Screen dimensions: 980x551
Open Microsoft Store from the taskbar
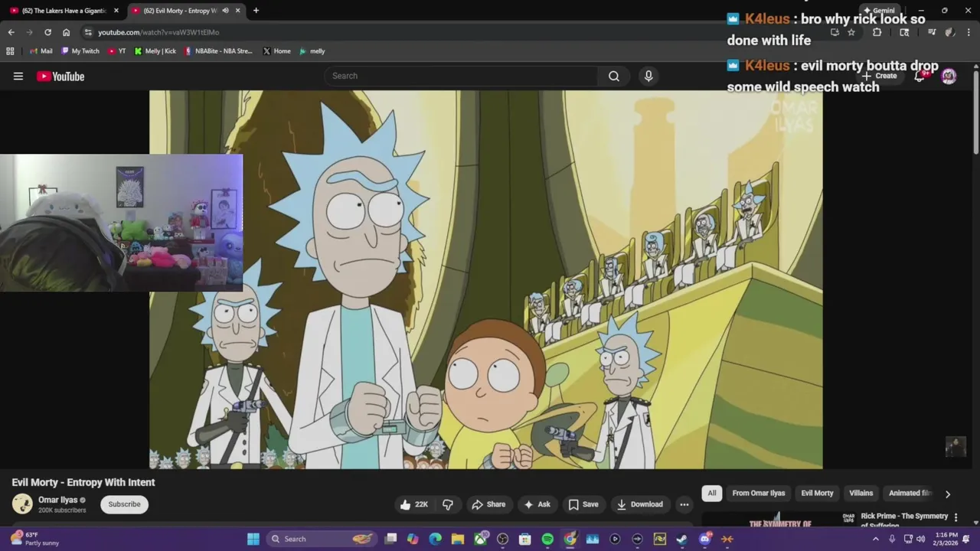tap(525, 539)
